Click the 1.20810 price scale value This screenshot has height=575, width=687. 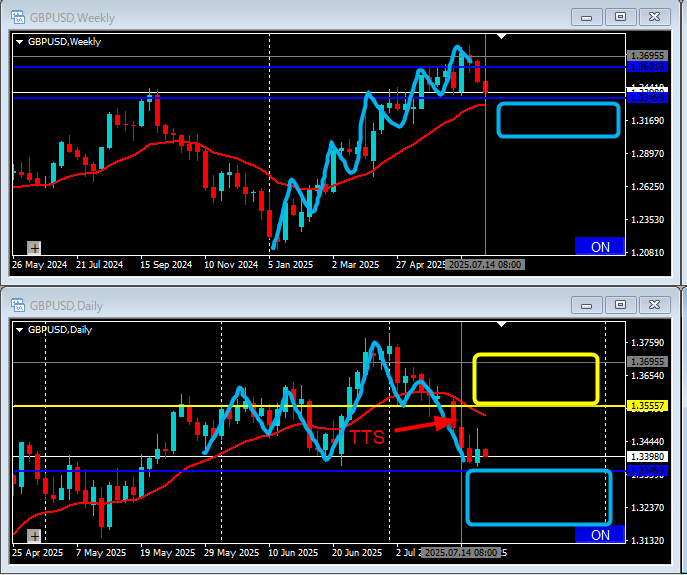coord(647,252)
